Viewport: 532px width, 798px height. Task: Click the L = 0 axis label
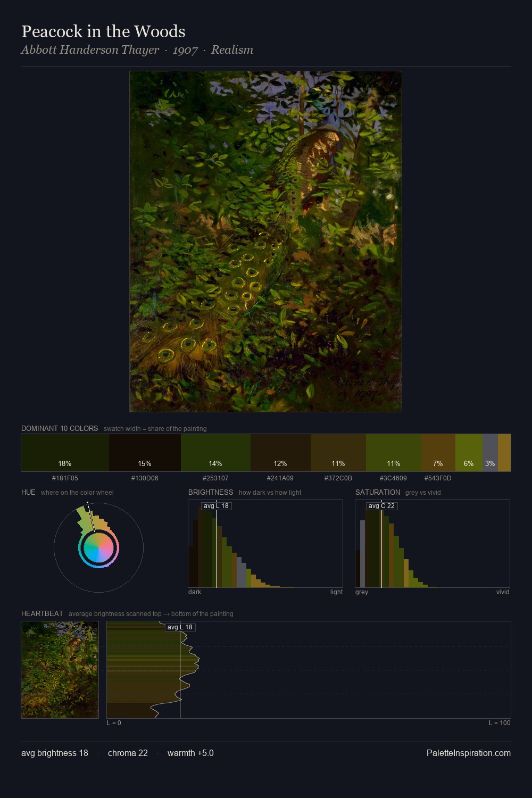(x=114, y=723)
